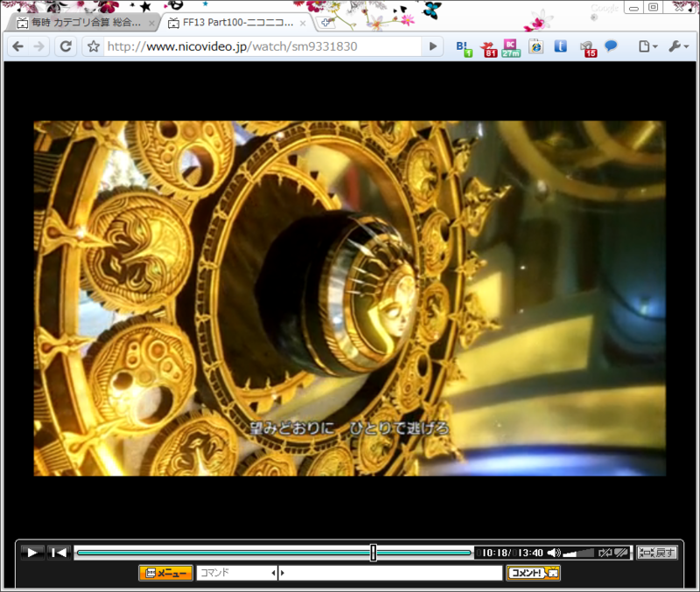Mute the player with the speaker icon

pyautogui.click(x=554, y=553)
